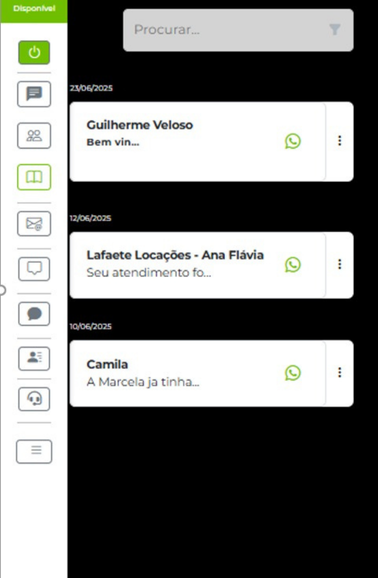
Task: Select the open book sidebar icon
Action: coord(34,177)
